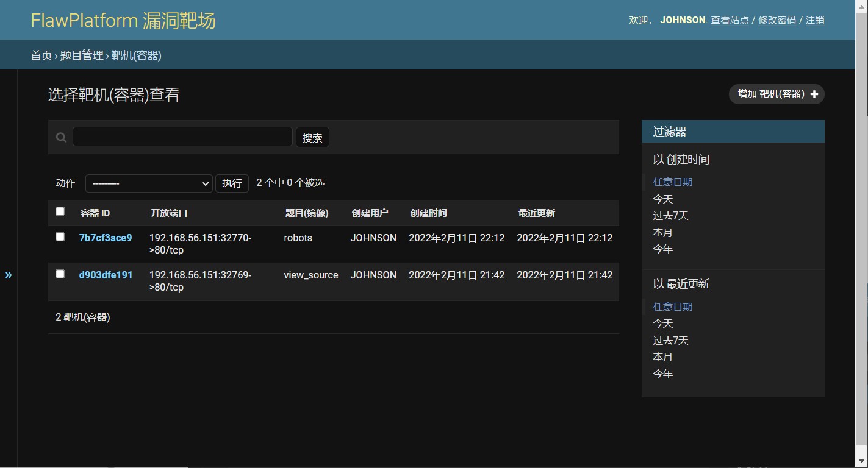Click the search magnifier icon

(x=61, y=138)
